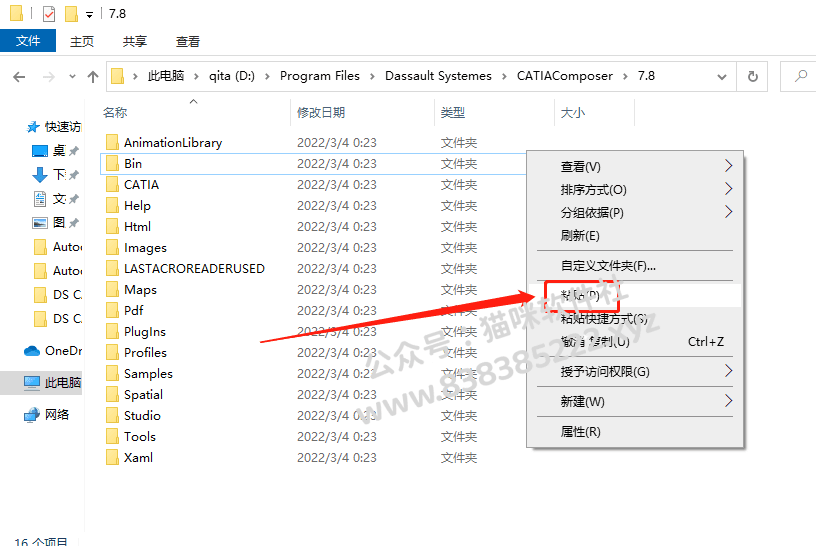The image size is (816, 546).
Task: Select the Studio folder icon
Action: click(112, 415)
